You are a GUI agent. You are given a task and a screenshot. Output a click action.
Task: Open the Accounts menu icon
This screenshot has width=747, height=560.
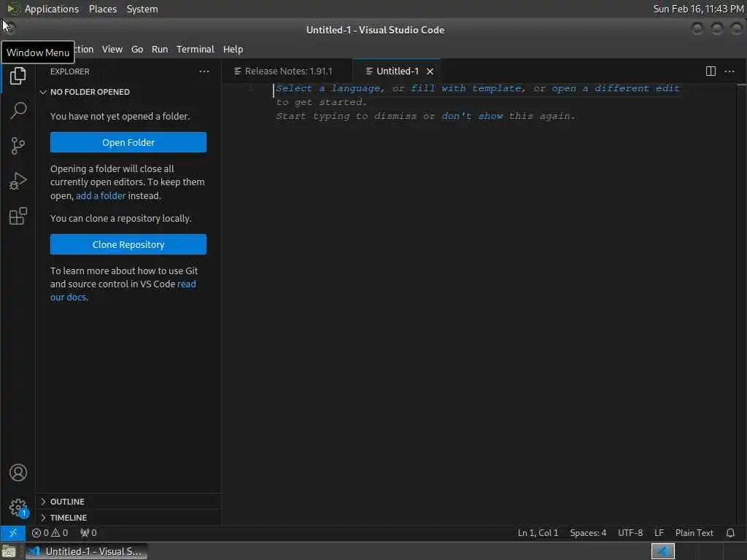pos(18,472)
